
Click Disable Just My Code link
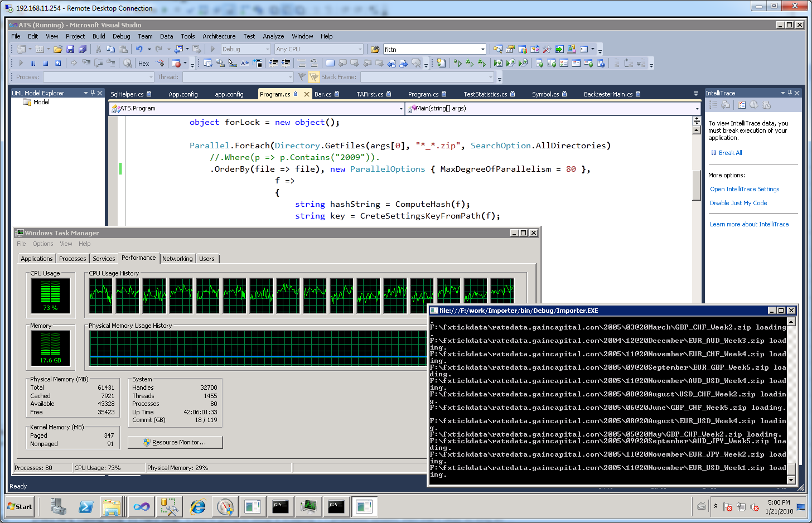(738, 203)
